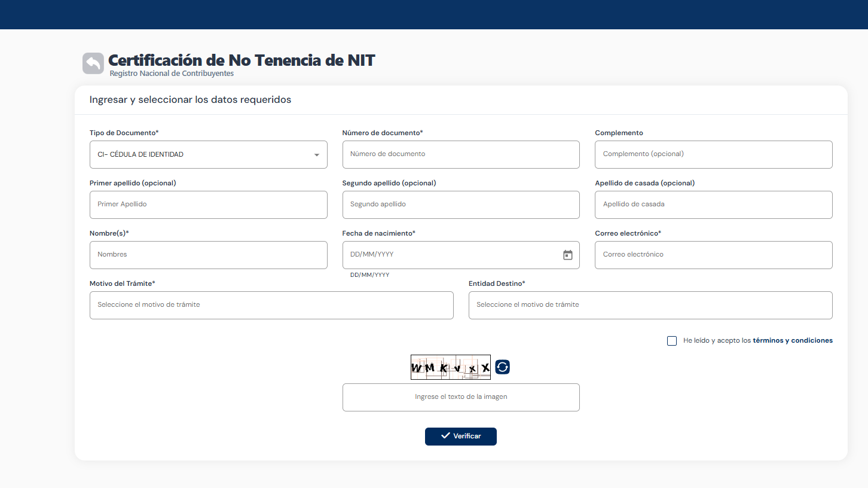Click the Complemento field
868x488 pixels.
[x=713, y=154]
